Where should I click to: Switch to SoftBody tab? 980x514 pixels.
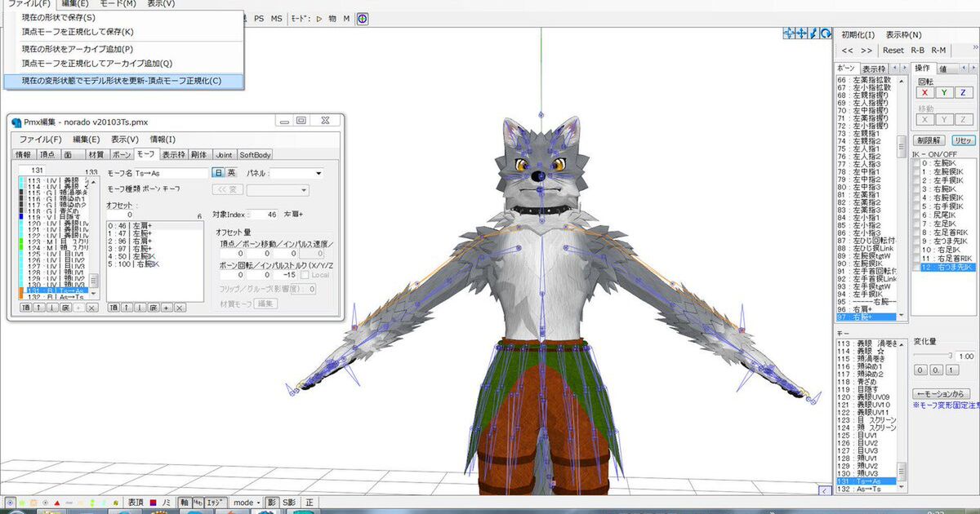pos(256,155)
